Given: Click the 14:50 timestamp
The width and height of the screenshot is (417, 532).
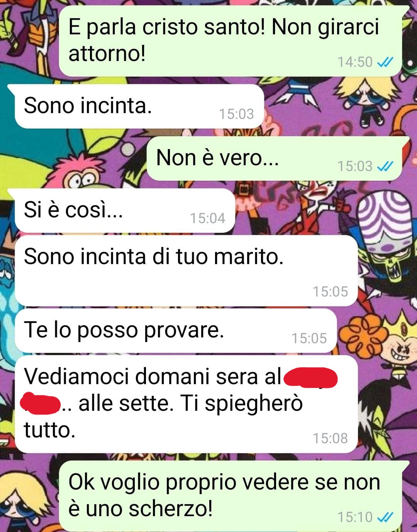Looking at the screenshot, I should pyautogui.click(x=355, y=62).
